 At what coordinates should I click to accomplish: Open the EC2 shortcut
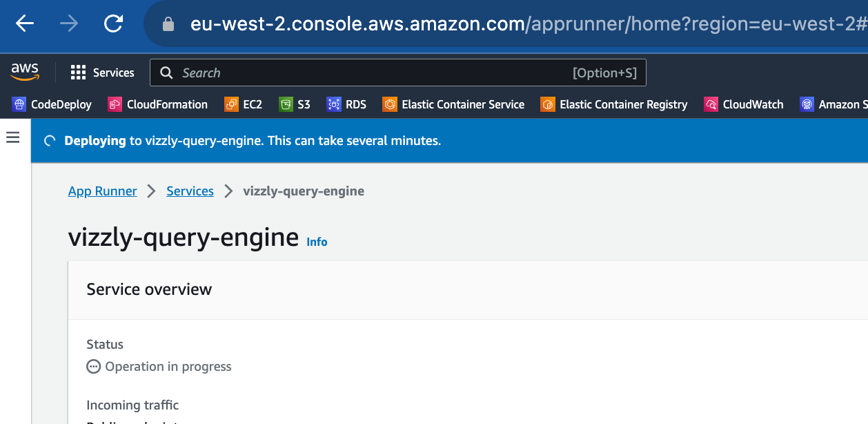[244, 104]
